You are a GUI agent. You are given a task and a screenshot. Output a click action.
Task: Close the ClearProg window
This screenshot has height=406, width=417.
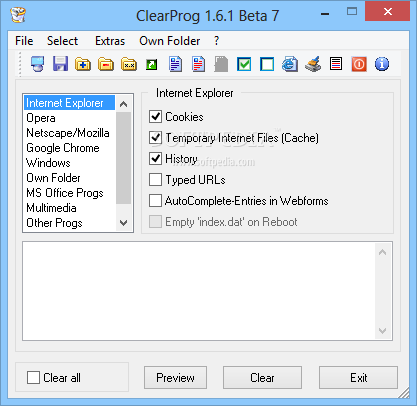pyautogui.click(x=388, y=12)
